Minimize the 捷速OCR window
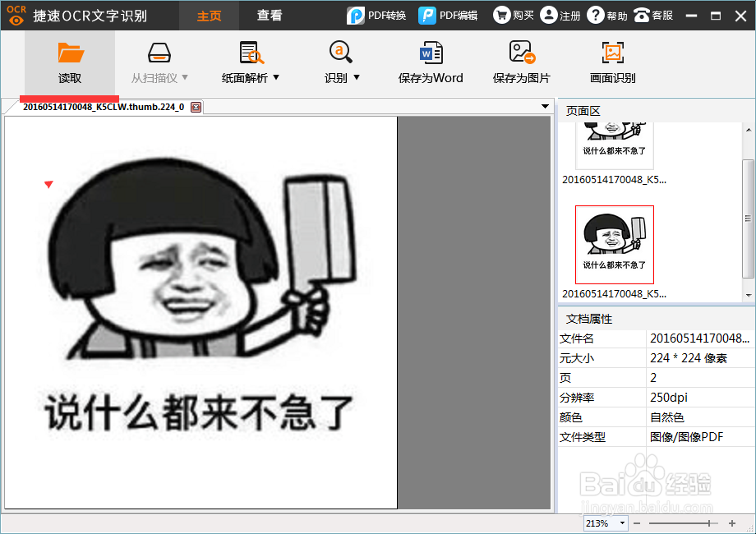The width and height of the screenshot is (756, 534). tap(691, 16)
